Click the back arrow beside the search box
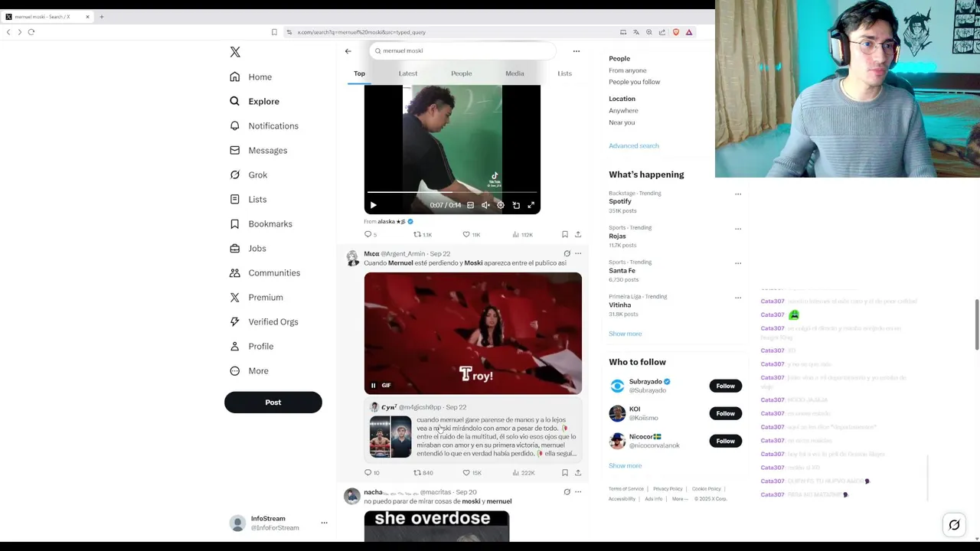 (348, 51)
